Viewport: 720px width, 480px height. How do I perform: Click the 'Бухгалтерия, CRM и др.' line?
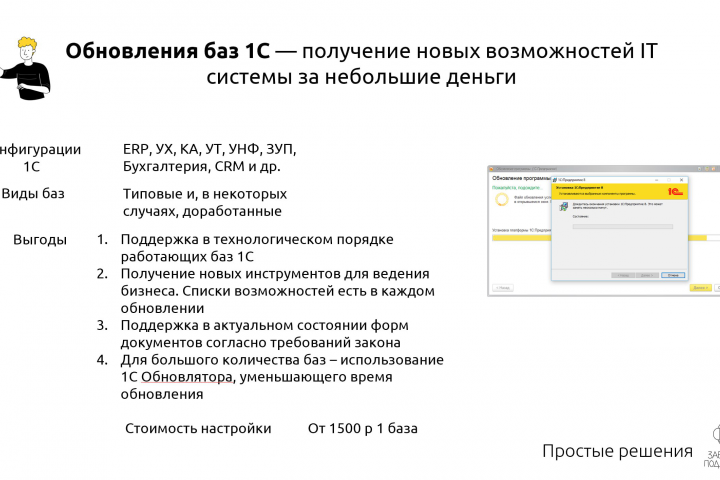(x=202, y=166)
